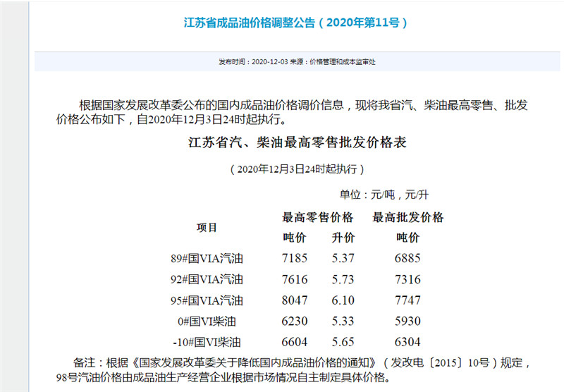Screen dimensions: 564x392
Task: Click the 项目 column header
Action: click(x=207, y=227)
